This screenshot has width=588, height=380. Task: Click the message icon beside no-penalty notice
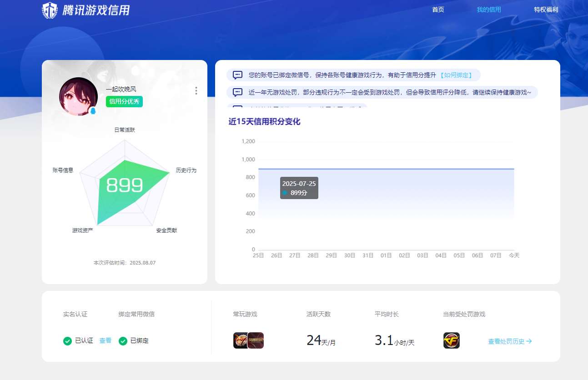point(237,92)
